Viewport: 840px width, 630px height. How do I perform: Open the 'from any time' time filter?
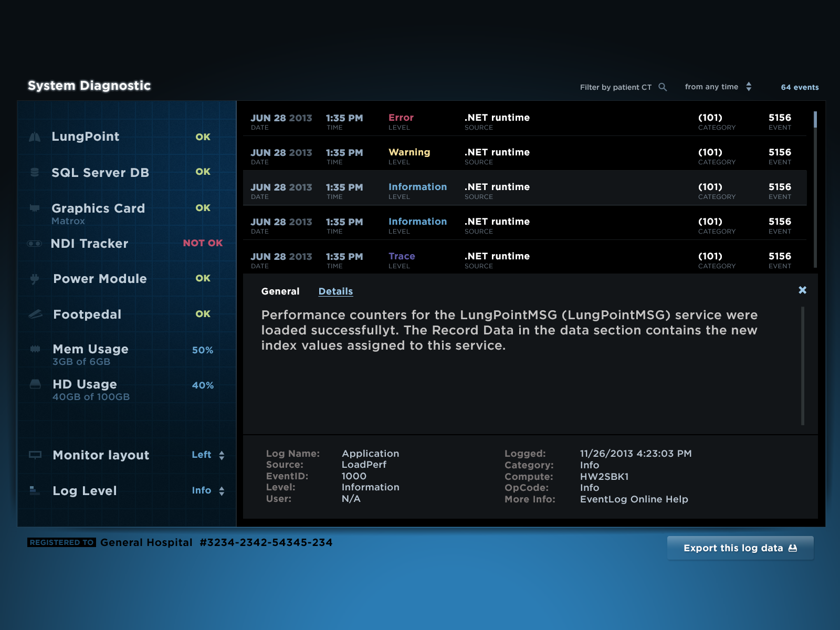click(718, 87)
